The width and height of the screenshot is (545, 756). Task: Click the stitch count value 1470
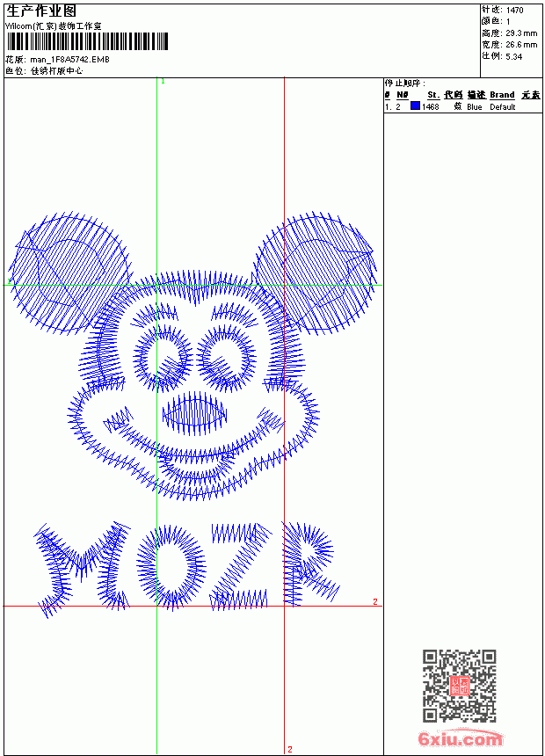(x=514, y=11)
